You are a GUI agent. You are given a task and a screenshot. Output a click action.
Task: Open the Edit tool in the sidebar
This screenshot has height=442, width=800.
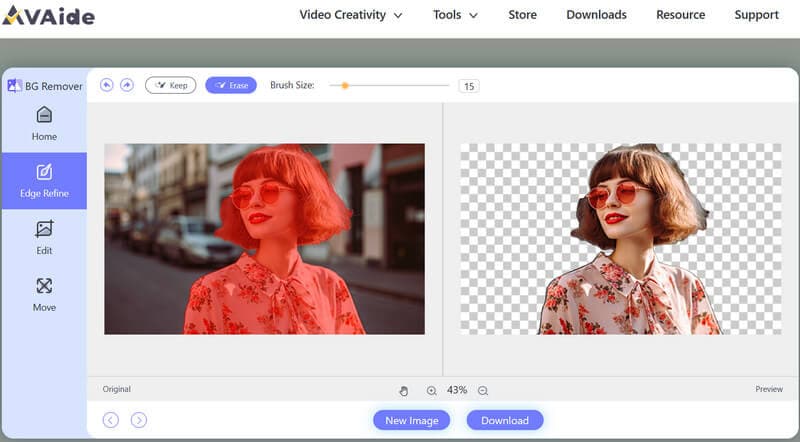pos(44,238)
